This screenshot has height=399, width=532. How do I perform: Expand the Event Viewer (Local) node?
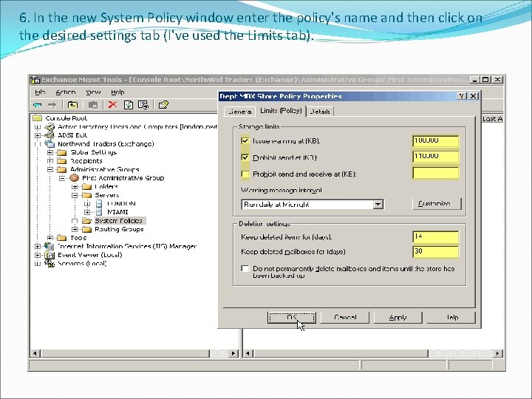pos(38,255)
